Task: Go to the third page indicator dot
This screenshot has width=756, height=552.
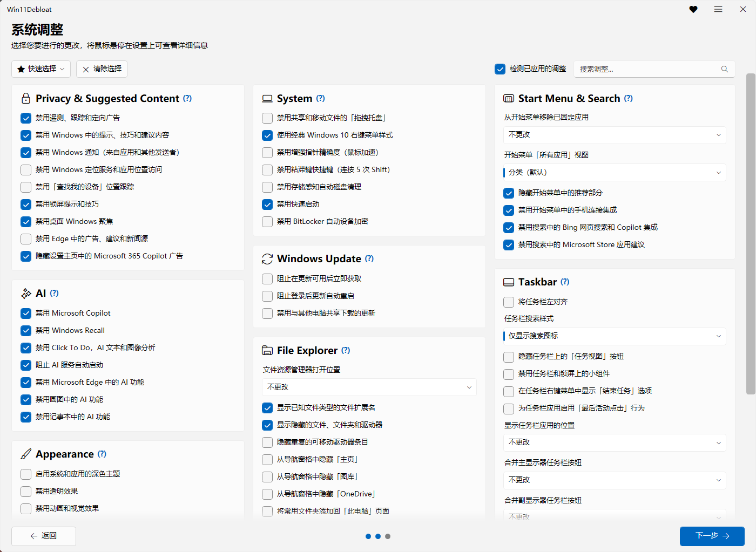Action: [388, 536]
